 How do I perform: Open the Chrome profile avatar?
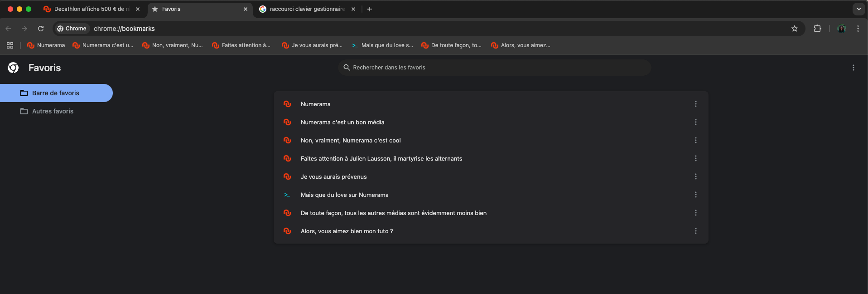tap(842, 29)
